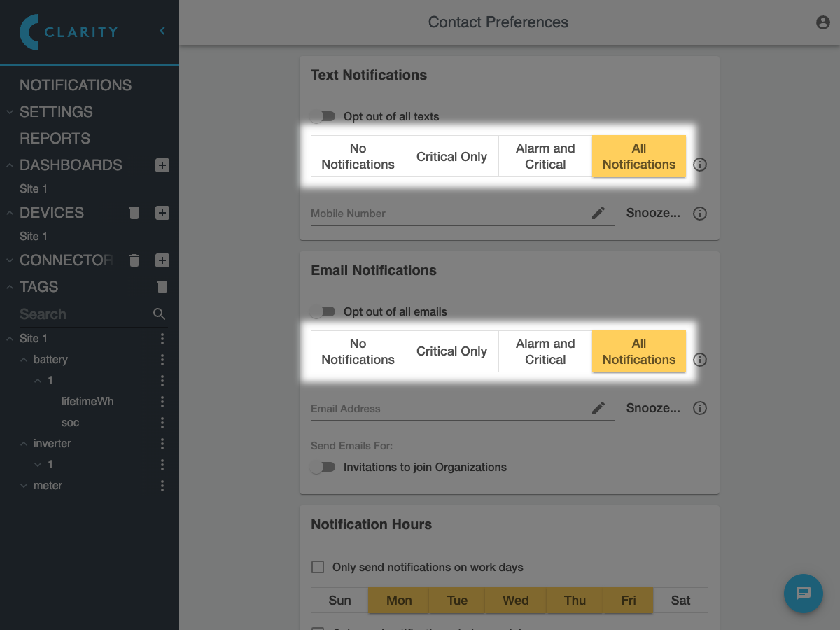Screen dimensions: 840x630
Task: Click Snooze next to Email Address
Action: tap(652, 408)
